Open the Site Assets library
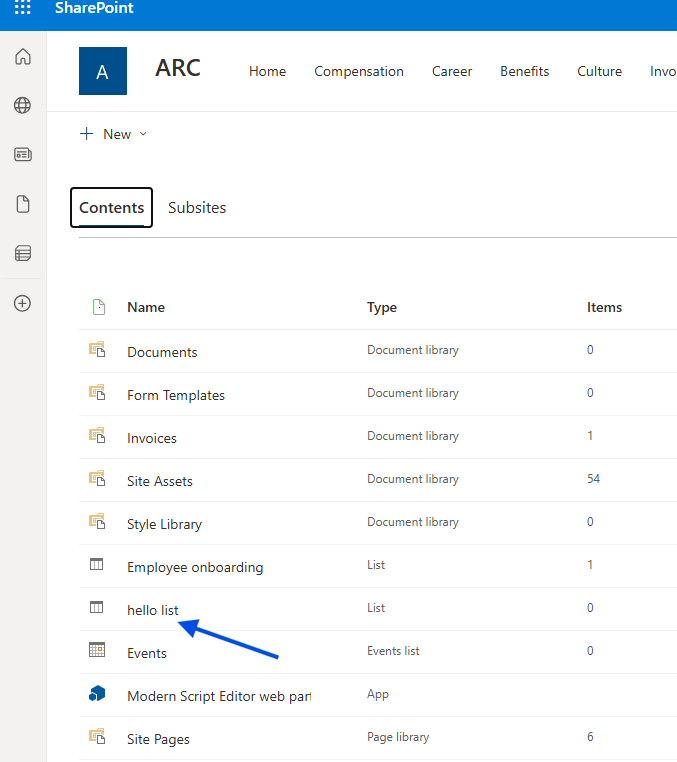The height and width of the screenshot is (762, 677). (160, 481)
